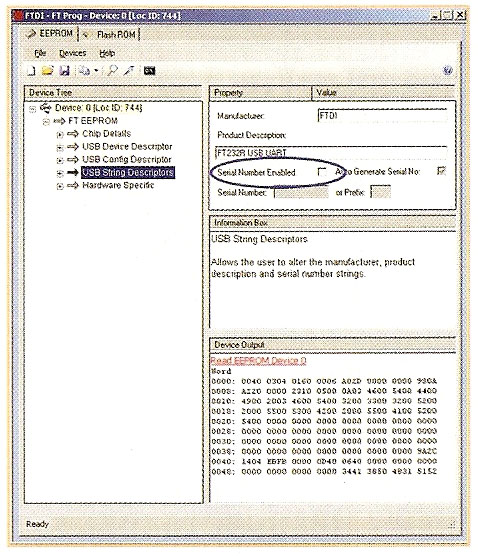
Task: Click the Serial Number input field
Action: [x=301, y=193]
